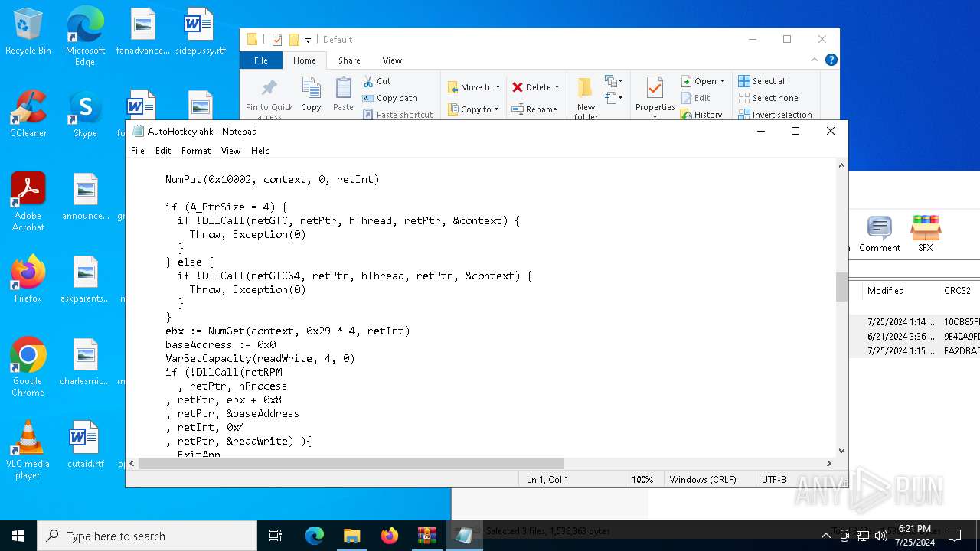Click Notepad vertical scrollbar thumb
Screen dimensions: 980x551
pos(842,287)
